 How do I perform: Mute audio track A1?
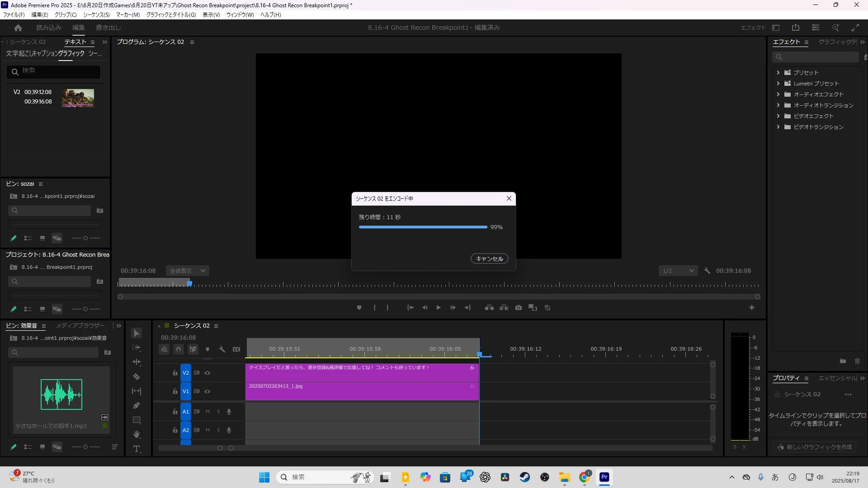click(x=208, y=412)
